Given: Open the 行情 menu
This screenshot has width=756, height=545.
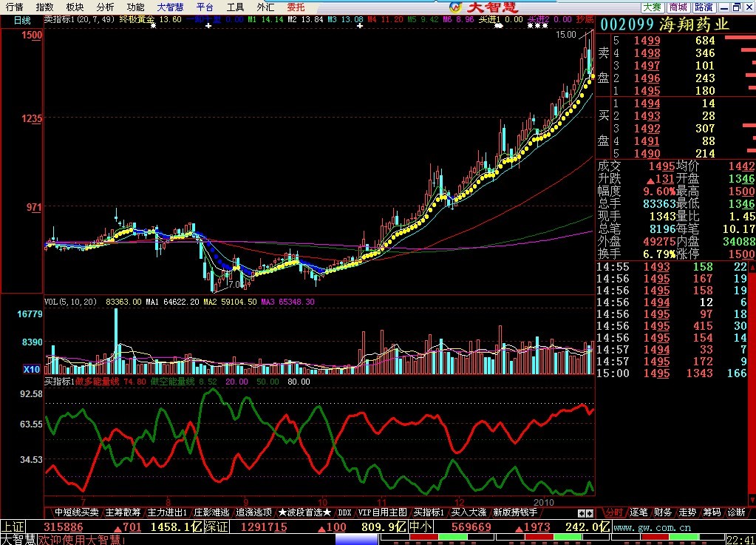Looking at the screenshot, I should (14, 7).
